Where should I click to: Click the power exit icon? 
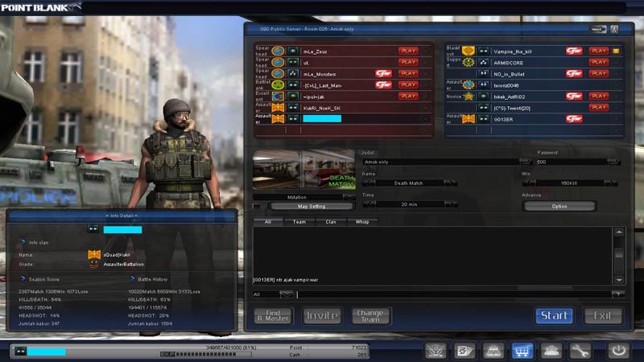tap(618, 351)
